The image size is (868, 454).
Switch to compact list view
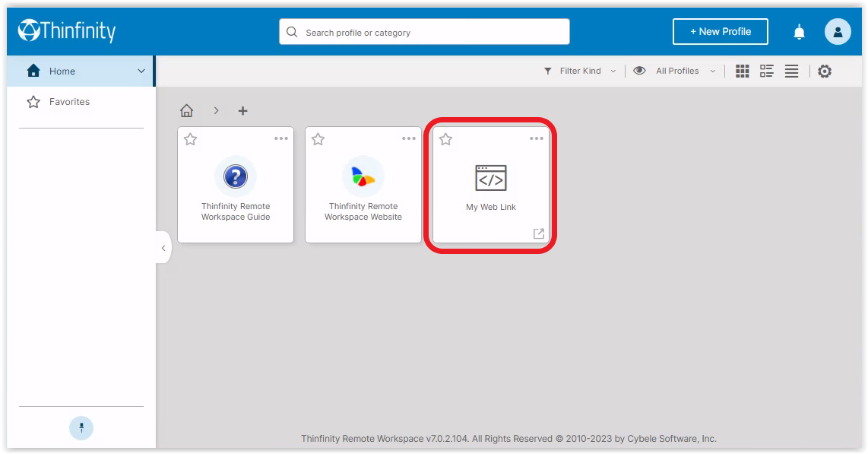[791, 71]
